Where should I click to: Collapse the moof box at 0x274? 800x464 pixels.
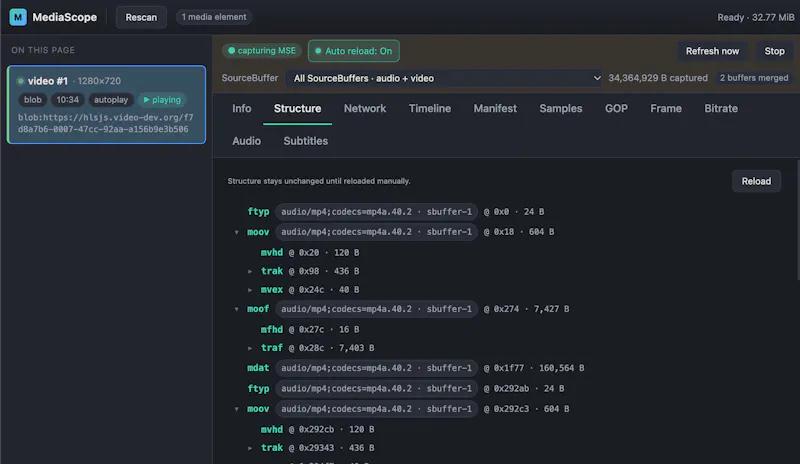(236, 309)
